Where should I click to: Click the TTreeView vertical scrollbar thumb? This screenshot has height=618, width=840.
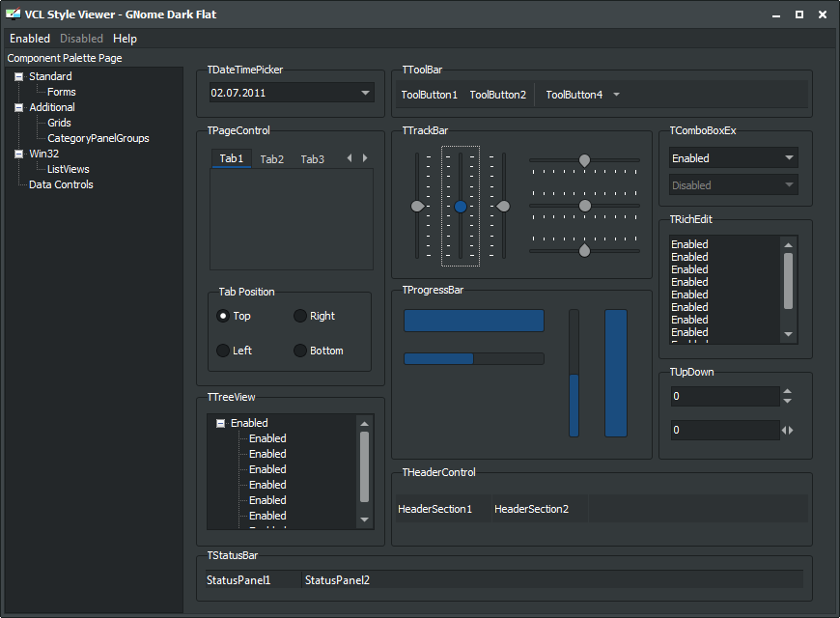click(364, 466)
